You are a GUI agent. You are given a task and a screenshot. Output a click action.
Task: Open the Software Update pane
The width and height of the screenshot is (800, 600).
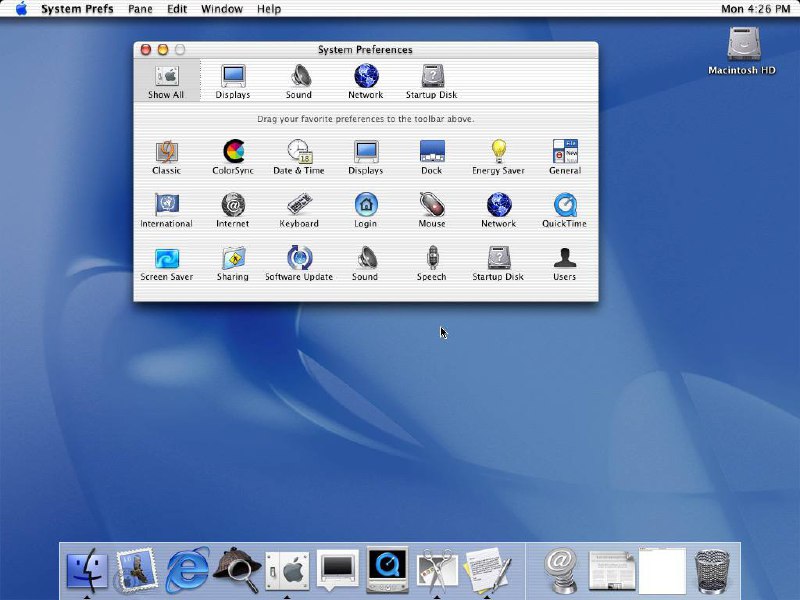coord(299,264)
